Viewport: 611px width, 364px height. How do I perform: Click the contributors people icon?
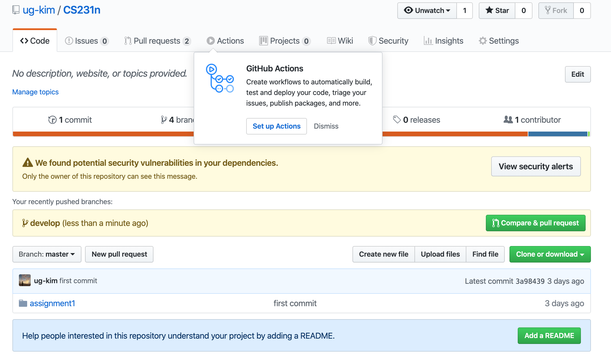[x=508, y=119]
